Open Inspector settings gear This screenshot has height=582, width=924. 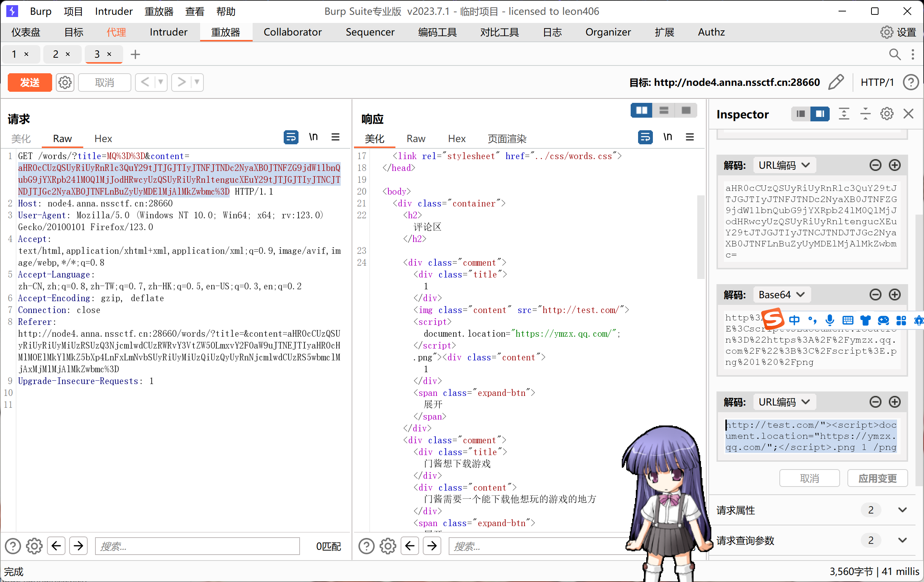click(x=887, y=114)
